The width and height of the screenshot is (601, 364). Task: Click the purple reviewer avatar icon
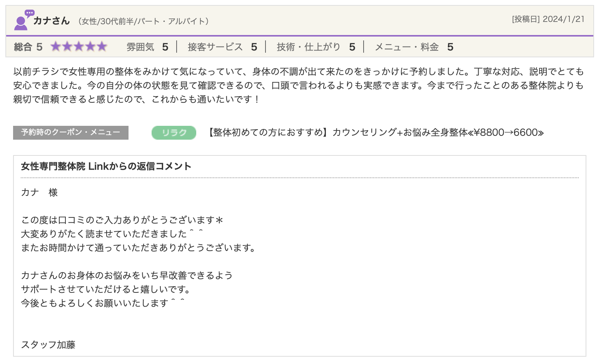point(20,23)
